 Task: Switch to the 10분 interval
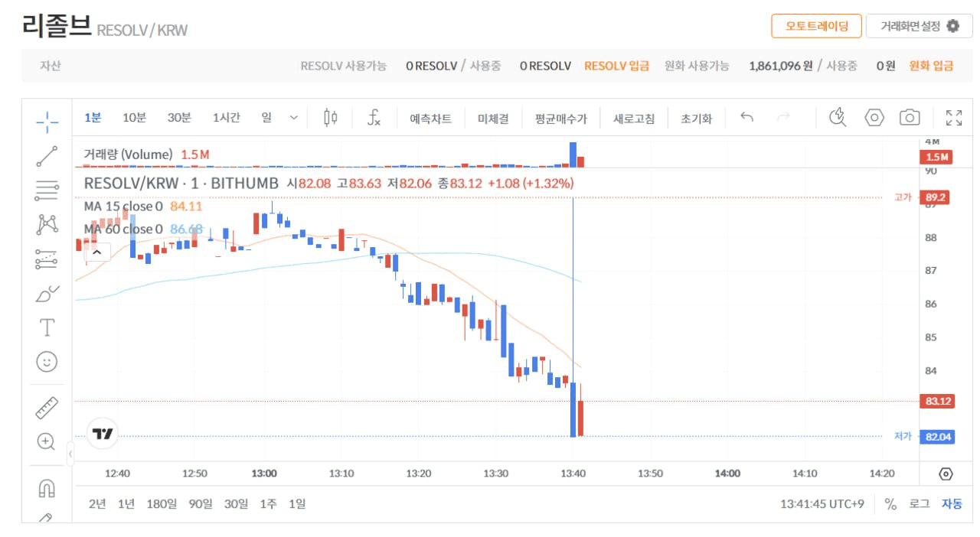134,118
